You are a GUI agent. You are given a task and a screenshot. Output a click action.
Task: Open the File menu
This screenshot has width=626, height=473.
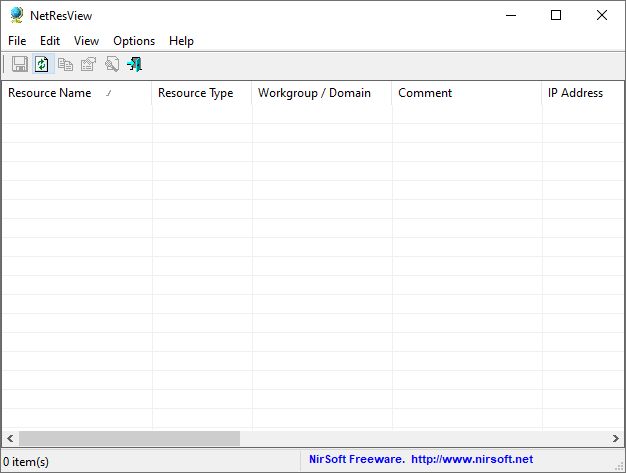tap(17, 41)
